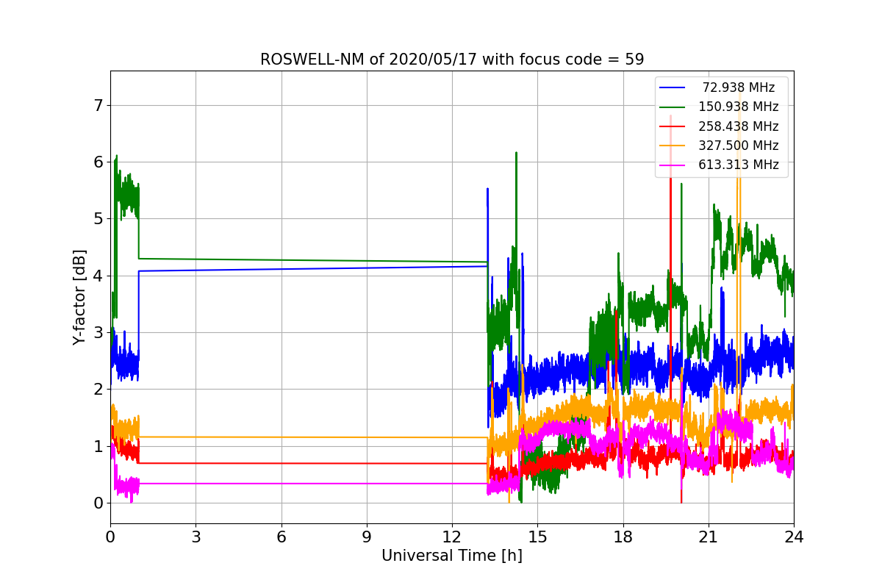882x588 pixels.
Task: Click the orange line sample in legend
Action: click(673, 146)
